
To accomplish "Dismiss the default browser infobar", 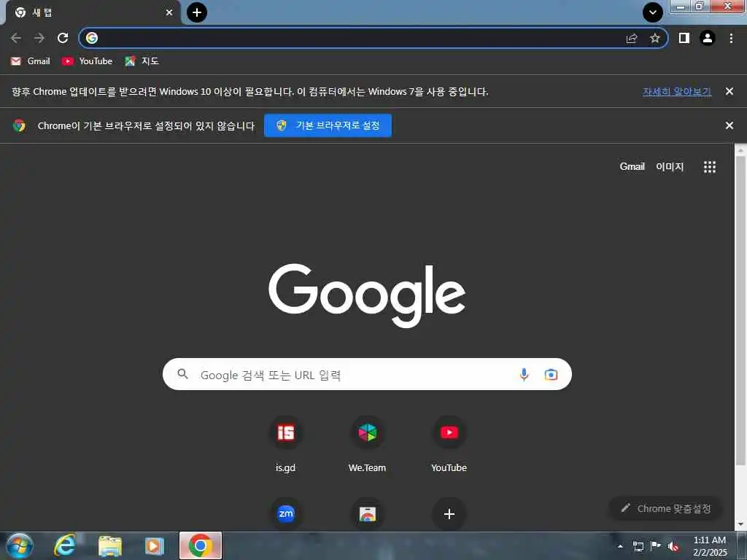I will click(x=729, y=125).
